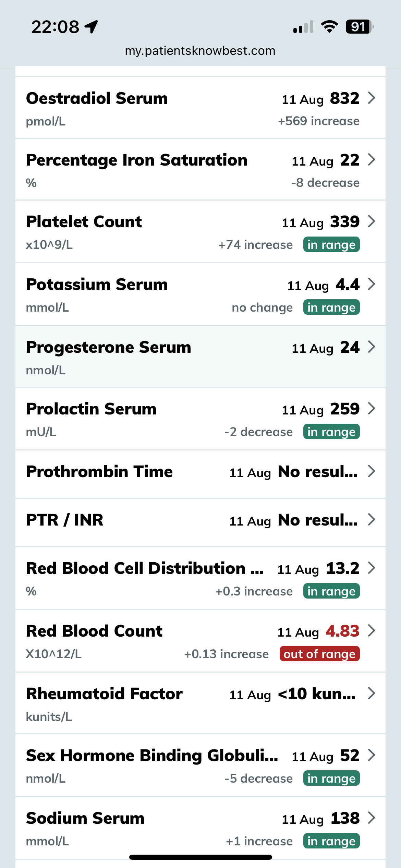Tap the Rheumatoid Factor chevron arrow
Viewport: 401px width, 868px height.
pos(372,694)
